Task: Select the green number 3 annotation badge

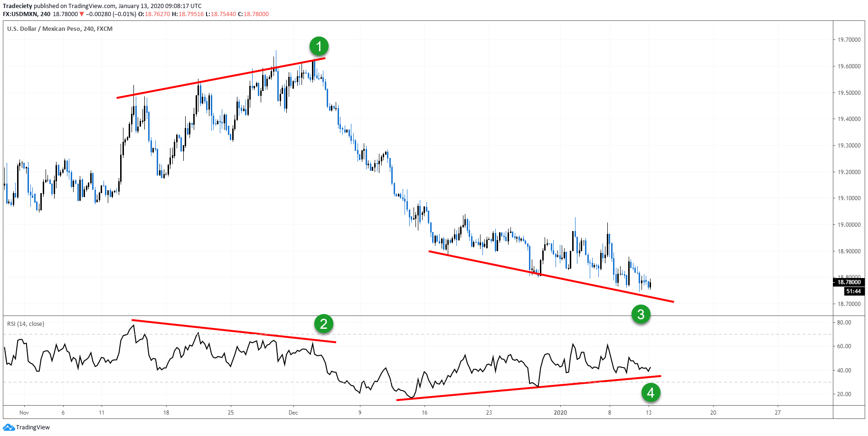Action: [641, 314]
